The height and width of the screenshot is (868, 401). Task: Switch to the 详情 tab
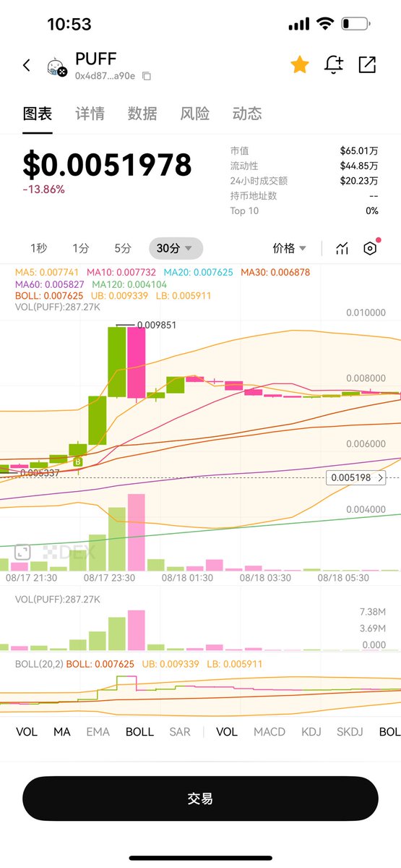(x=90, y=114)
